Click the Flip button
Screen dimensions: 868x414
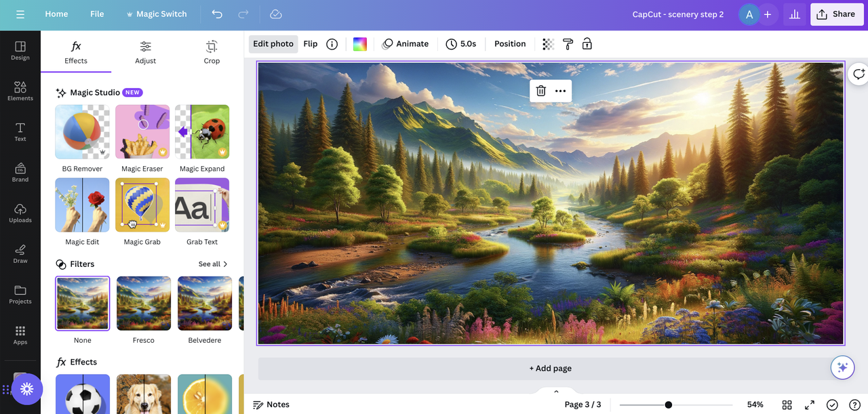coord(311,44)
